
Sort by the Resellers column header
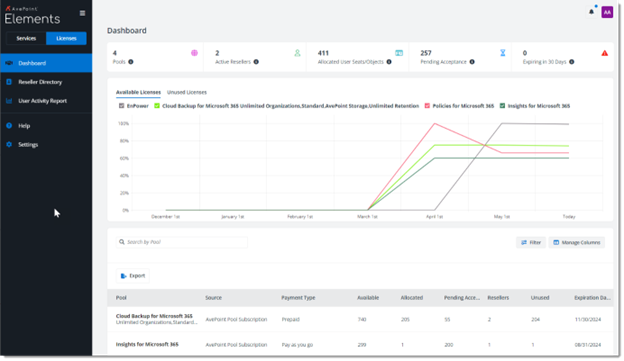498,298
